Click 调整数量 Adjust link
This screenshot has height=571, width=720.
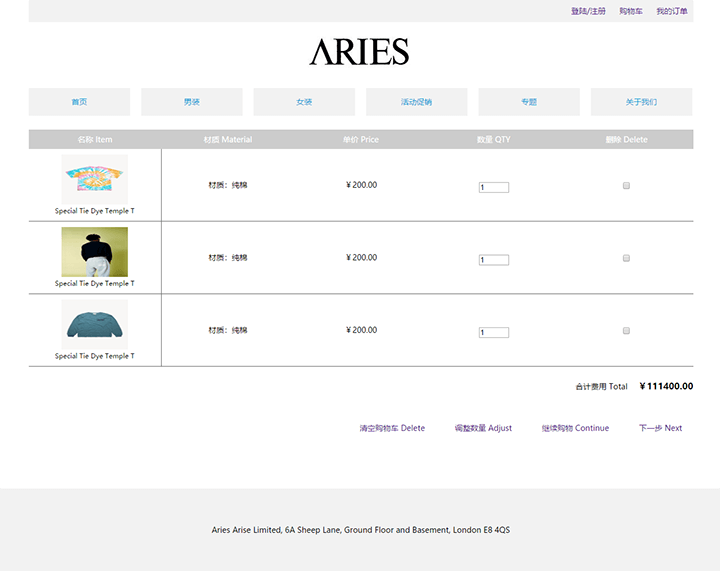(x=483, y=428)
